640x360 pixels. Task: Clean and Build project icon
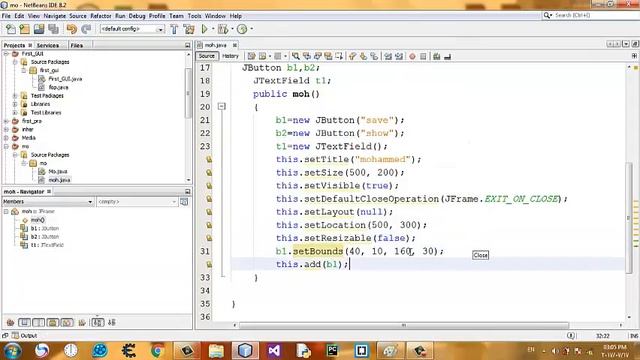pos(189,29)
